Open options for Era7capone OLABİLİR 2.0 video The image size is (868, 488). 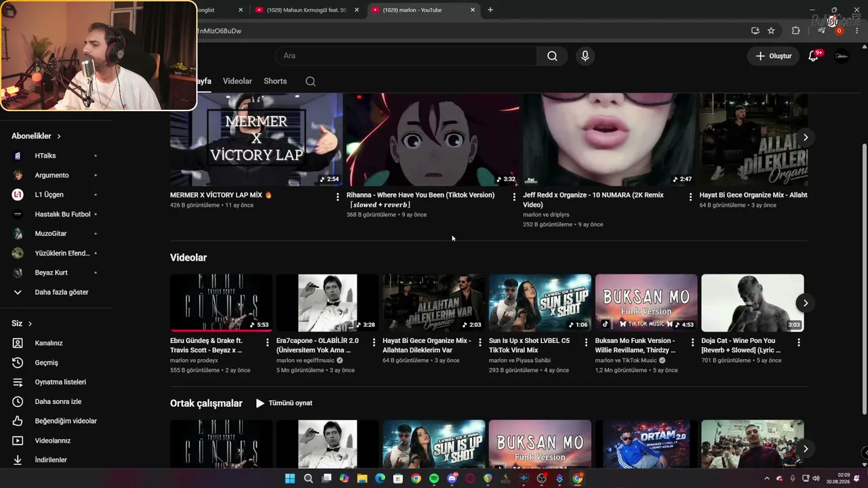point(374,342)
